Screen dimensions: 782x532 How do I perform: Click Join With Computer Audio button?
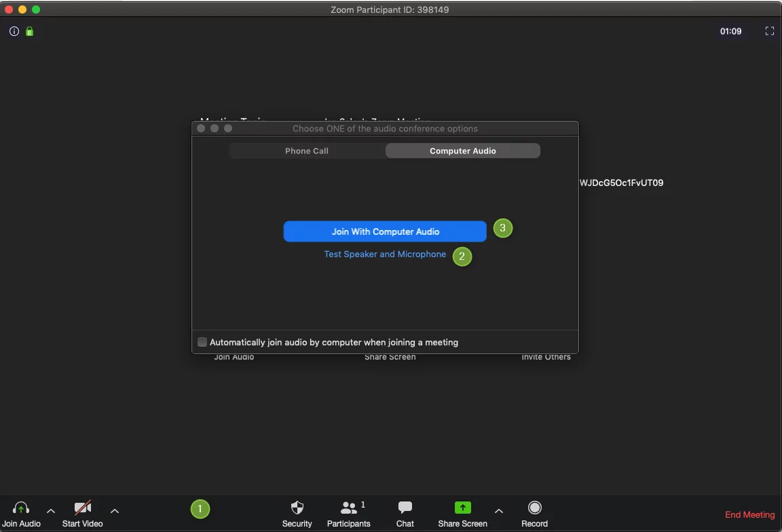pyautogui.click(x=385, y=231)
